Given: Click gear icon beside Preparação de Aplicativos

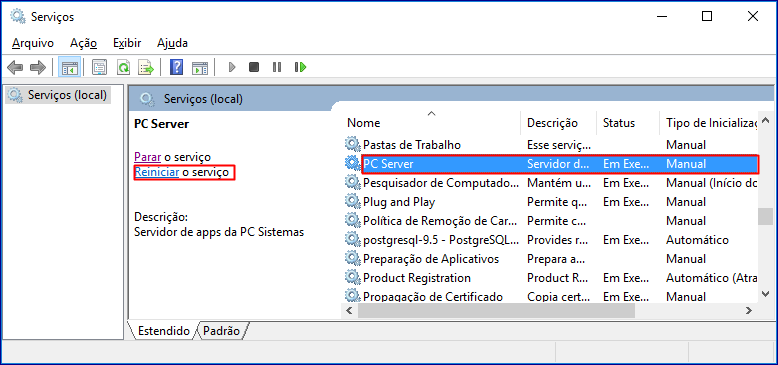Looking at the screenshot, I should [x=352, y=259].
